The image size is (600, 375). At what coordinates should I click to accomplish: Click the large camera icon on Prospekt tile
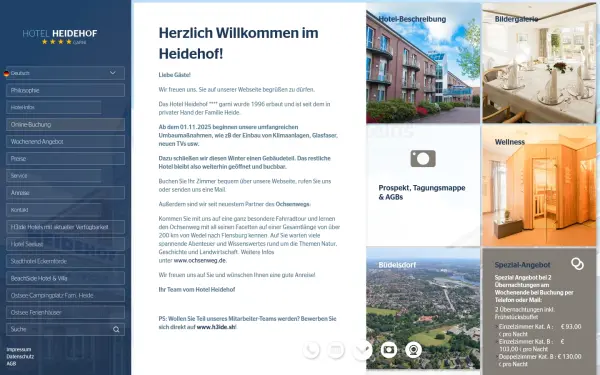tap(423, 158)
